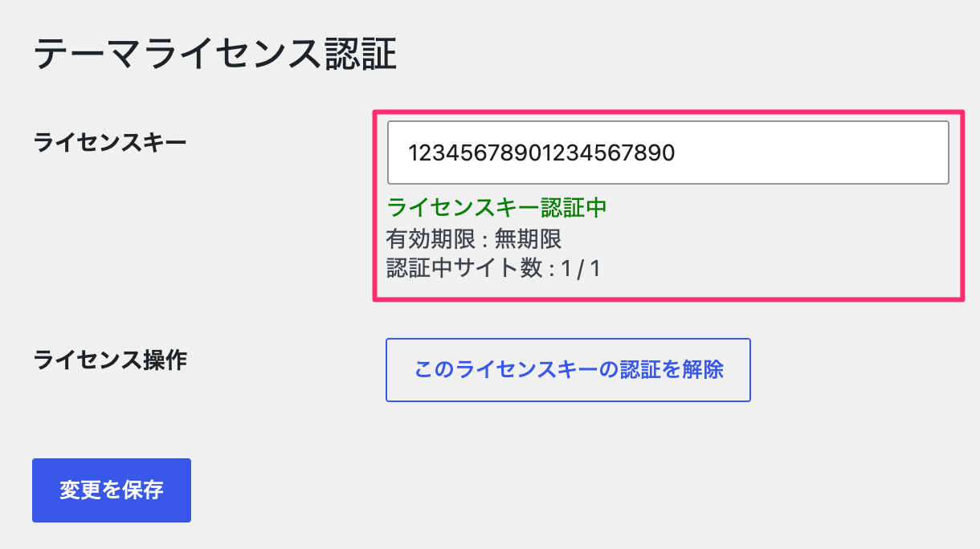The image size is (980, 549).
Task: Click the blue 変更を保存 button
Action: [112, 490]
